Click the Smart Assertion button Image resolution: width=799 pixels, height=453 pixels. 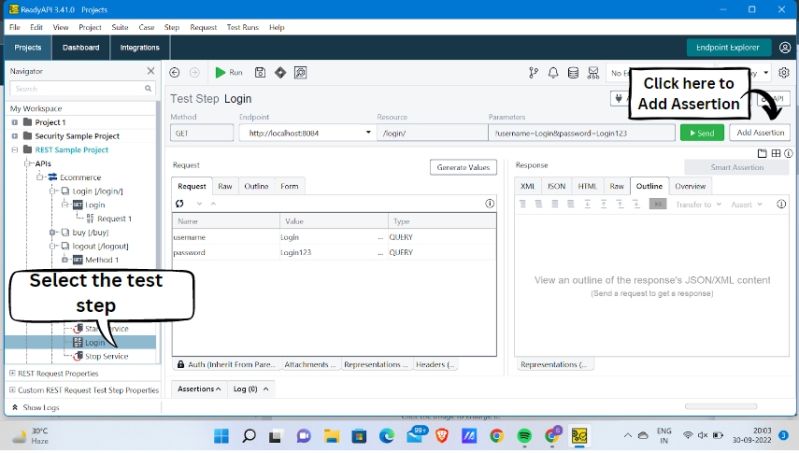coord(737,167)
